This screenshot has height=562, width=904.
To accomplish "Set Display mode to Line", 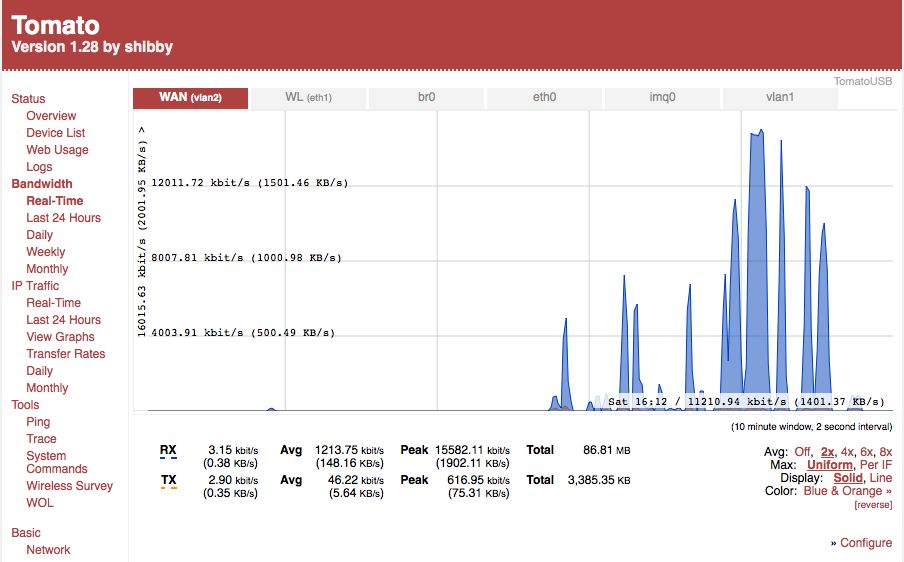I will (x=880, y=478).
